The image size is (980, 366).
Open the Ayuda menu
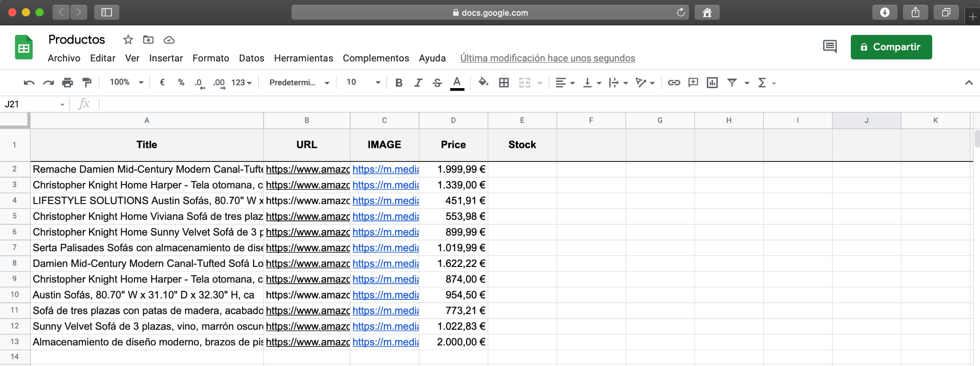point(432,58)
